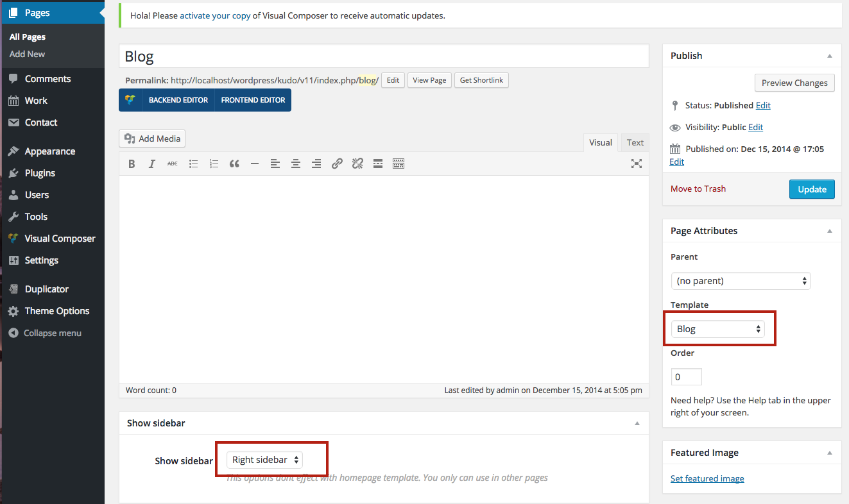Click the Get Shortlink button
849x504 pixels.
point(482,80)
